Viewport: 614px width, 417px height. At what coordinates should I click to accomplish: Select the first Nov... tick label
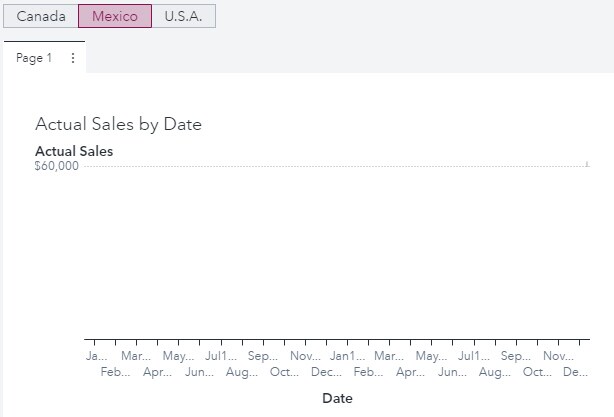click(305, 356)
